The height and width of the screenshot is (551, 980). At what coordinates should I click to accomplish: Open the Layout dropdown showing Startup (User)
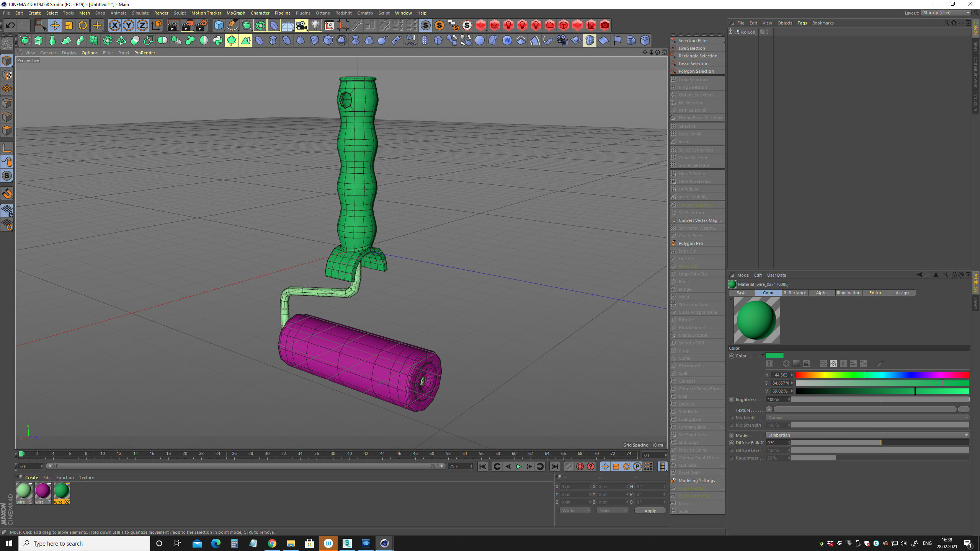point(944,13)
